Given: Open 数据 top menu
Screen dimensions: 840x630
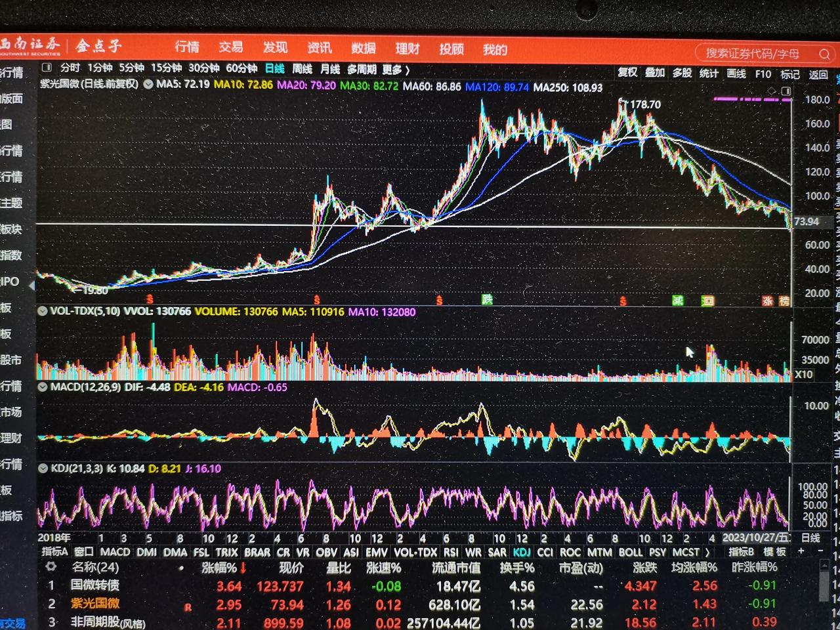Looking at the screenshot, I should click(364, 48).
